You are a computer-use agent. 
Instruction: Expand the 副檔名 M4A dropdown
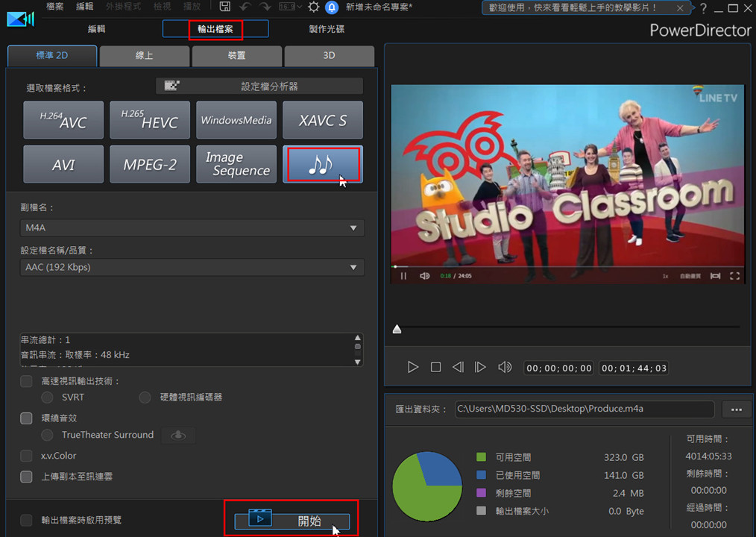192,228
